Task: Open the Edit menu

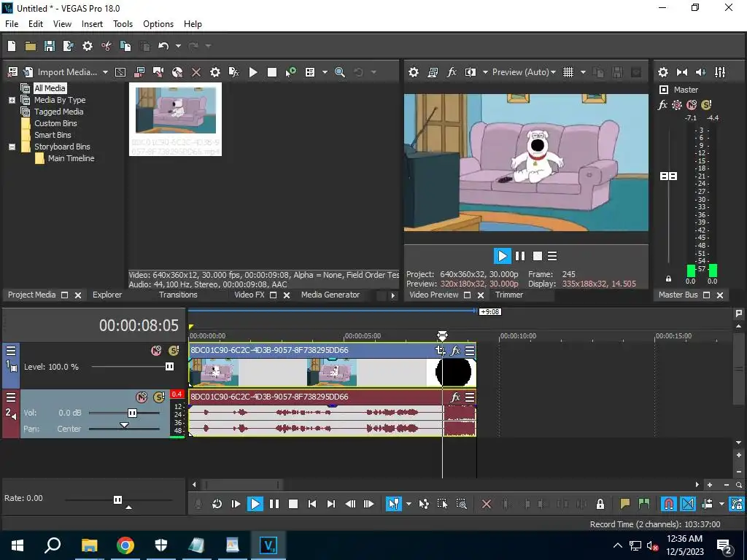Action: click(x=35, y=24)
